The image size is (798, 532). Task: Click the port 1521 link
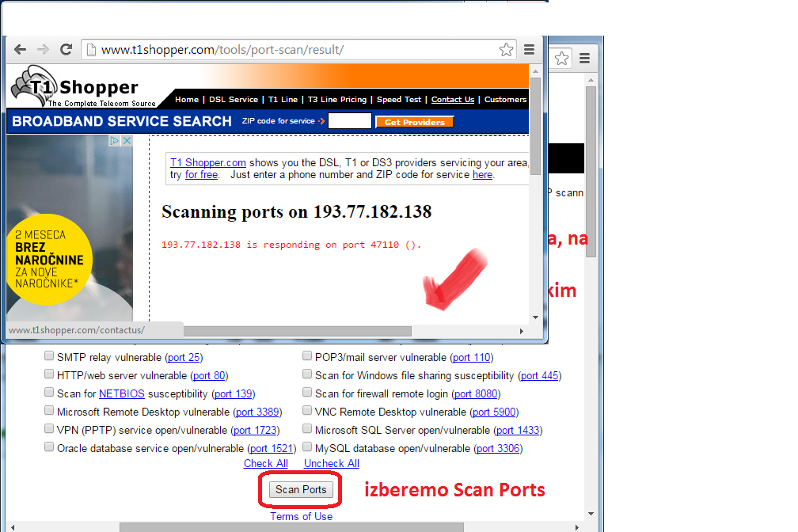click(272, 449)
